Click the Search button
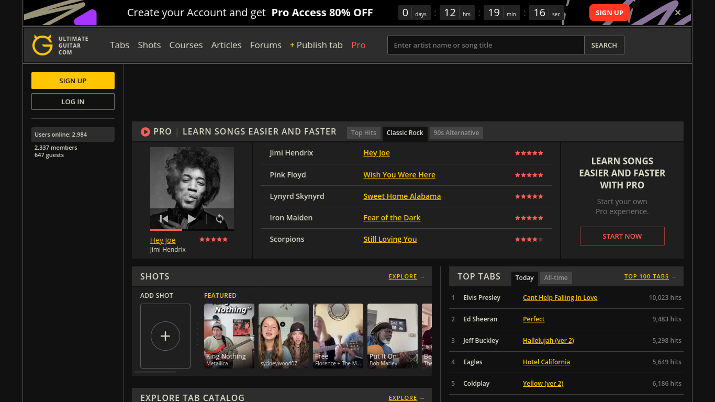715x402 pixels. (604, 45)
